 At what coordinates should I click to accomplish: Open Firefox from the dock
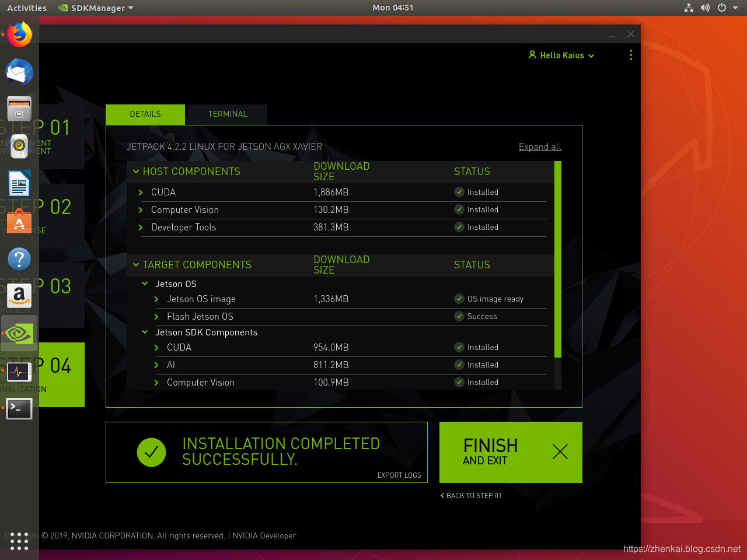click(x=19, y=34)
